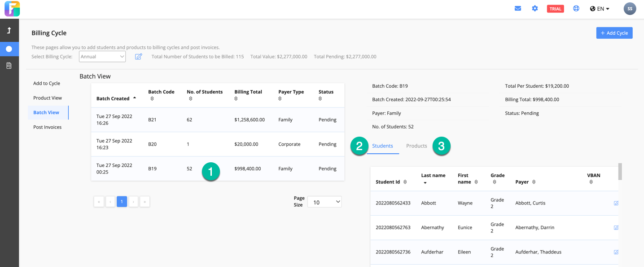Screen dimensions: 644x267
Task: Edit VBAN for student Abernathy Eunice
Action: (x=616, y=227)
